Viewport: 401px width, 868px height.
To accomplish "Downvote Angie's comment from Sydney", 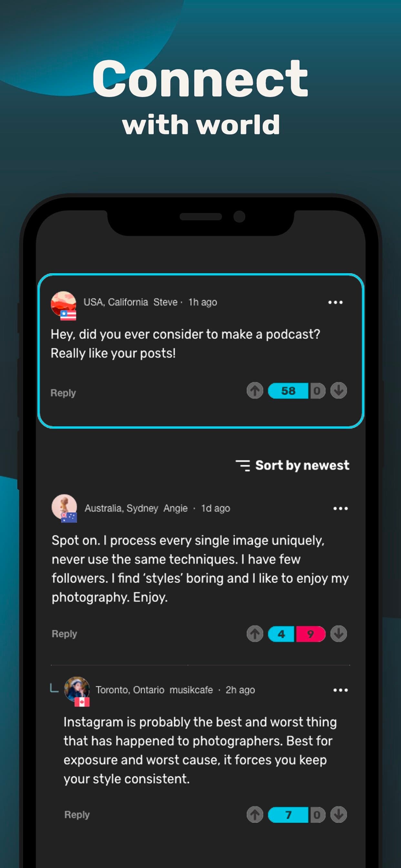I will coord(339,634).
